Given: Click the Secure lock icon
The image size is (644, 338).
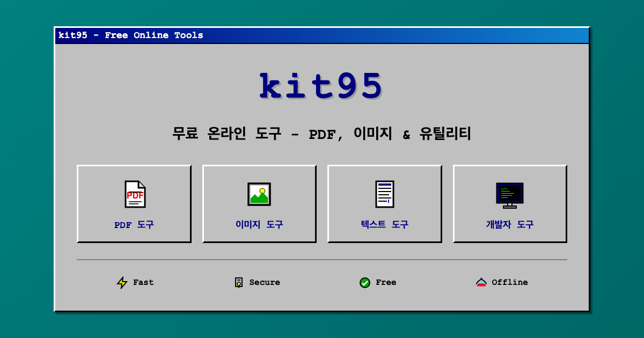Looking at the screenshot, I should point(239,282).
